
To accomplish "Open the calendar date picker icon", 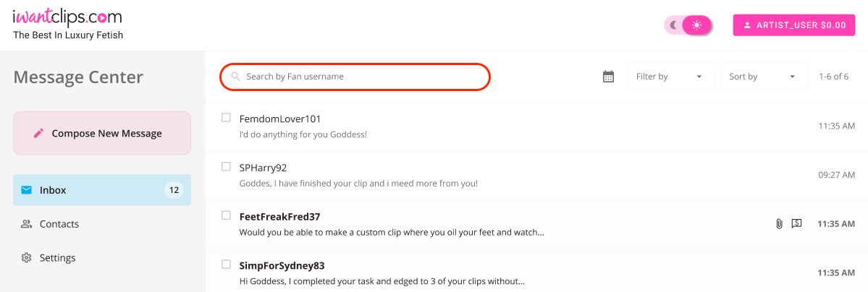I will tap(608, 77).
